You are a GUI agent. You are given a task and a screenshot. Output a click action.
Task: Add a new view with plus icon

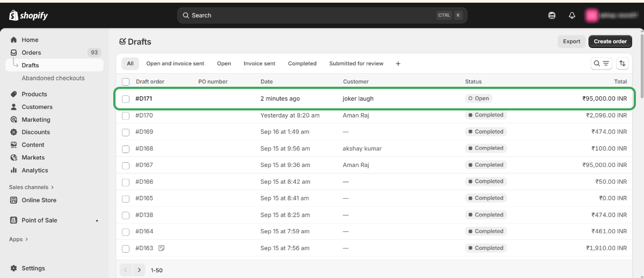398,64
